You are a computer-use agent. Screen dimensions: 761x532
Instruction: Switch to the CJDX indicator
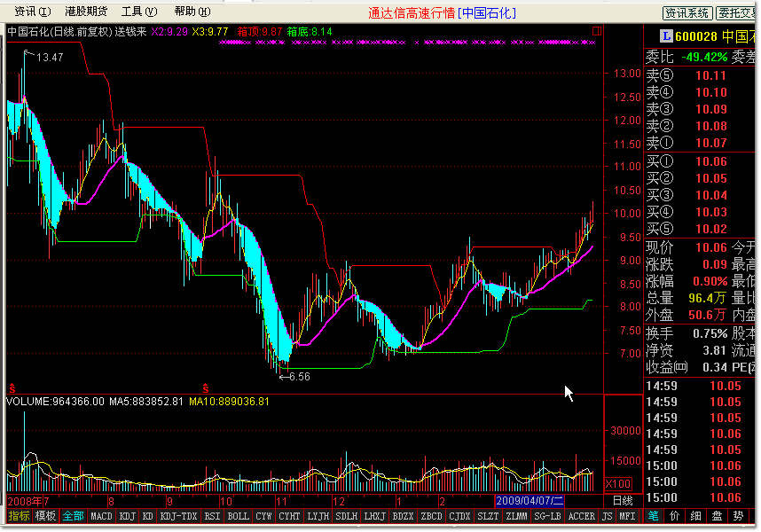pyautogui.click(x=459, y=516)
